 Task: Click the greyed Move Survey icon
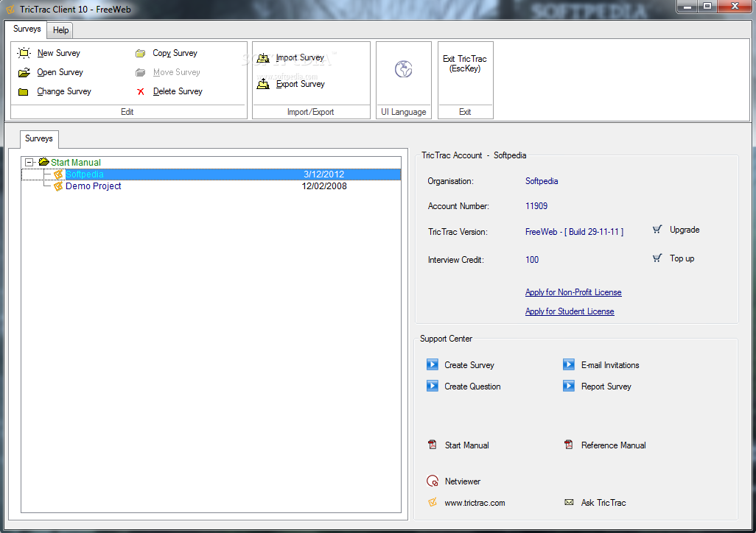tap(140, 72)
